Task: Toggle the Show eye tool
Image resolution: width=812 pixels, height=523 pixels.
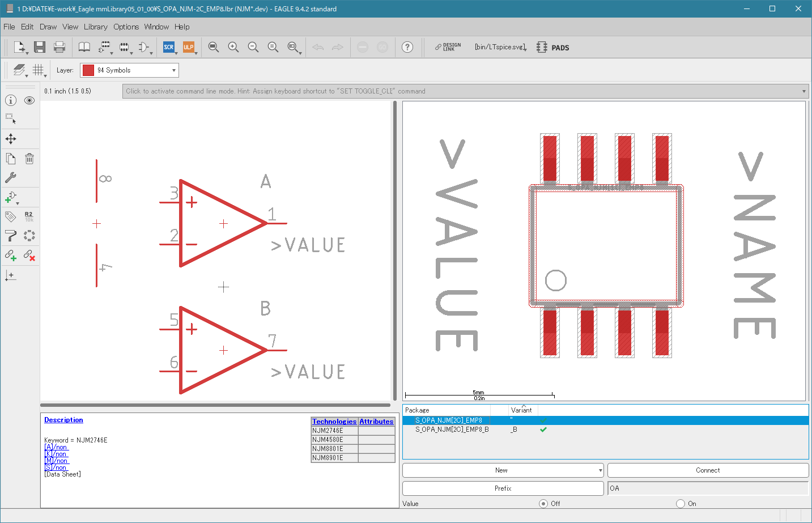Action: (29, 100)
